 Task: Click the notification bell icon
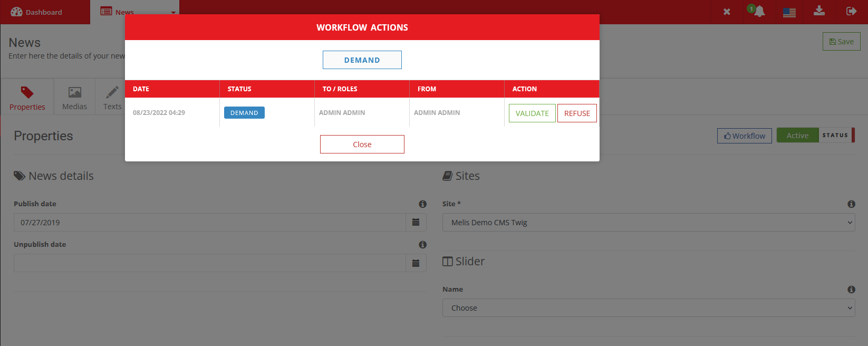759,12
